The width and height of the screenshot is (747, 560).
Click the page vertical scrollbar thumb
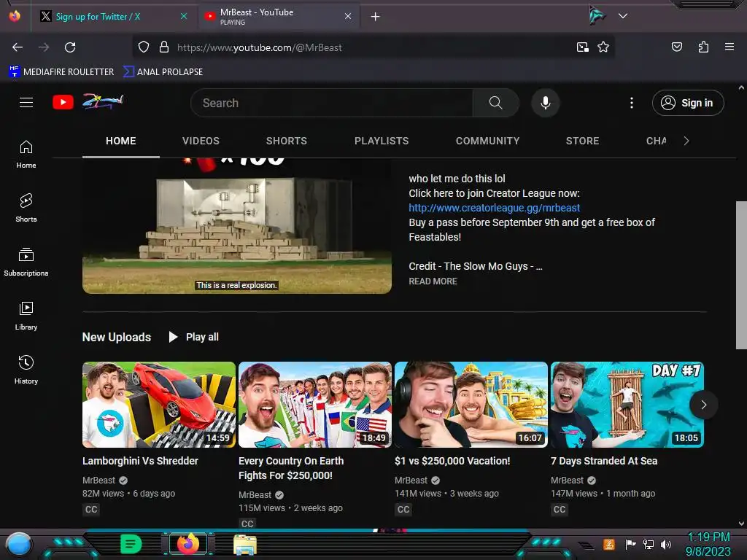click(741, 275)
